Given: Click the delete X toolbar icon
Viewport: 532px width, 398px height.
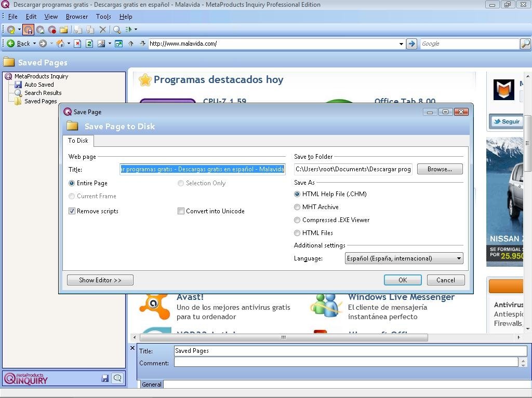Looking at the screenshot, I should pos(102,30).
